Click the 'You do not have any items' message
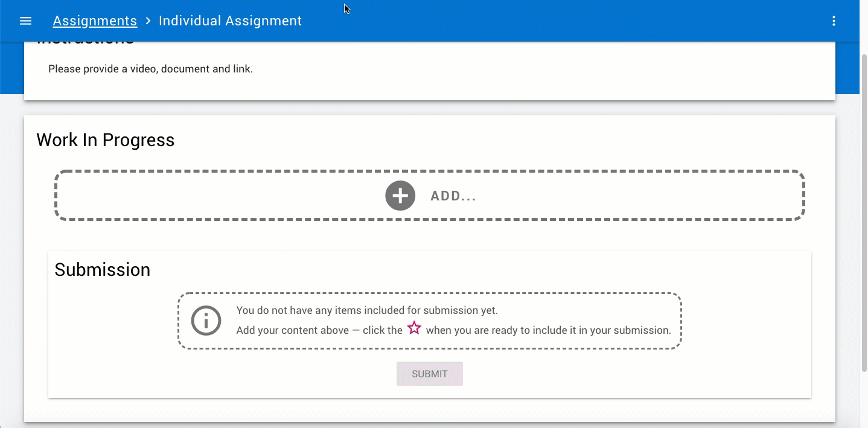This screenshot has width=868, height=428. (x=366, y=310)
